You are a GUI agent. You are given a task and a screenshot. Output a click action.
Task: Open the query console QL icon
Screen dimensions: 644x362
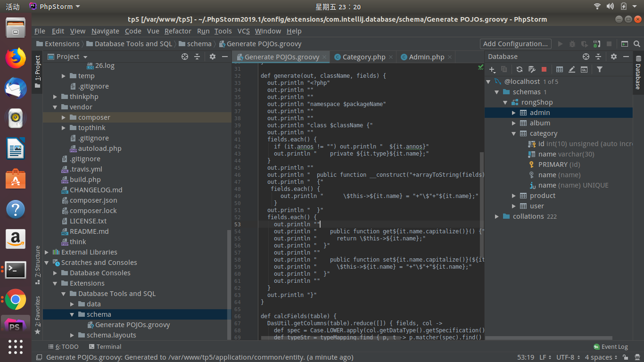coord(584,69)
